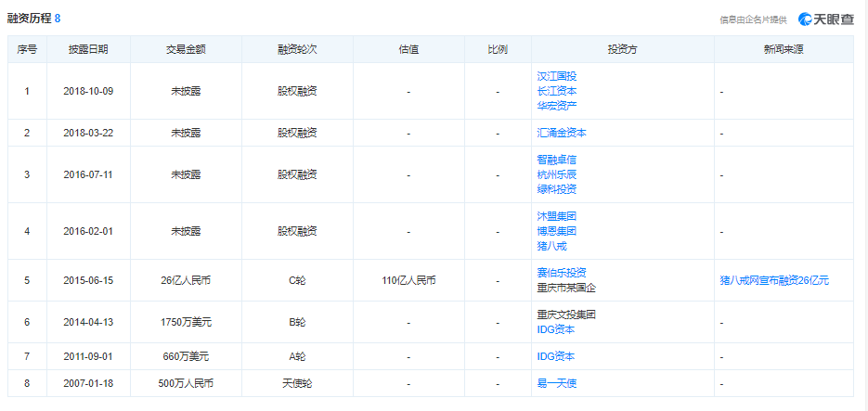Click the 比例 column header
868x411 pixels.
point(498,49)
